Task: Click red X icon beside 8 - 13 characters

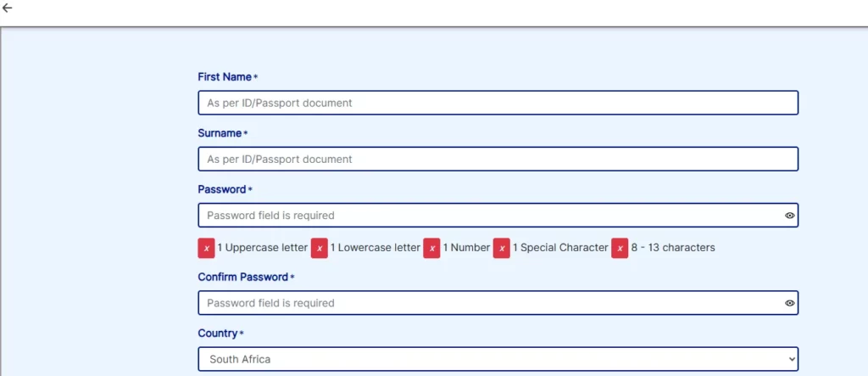Action: tap(620, 248)
